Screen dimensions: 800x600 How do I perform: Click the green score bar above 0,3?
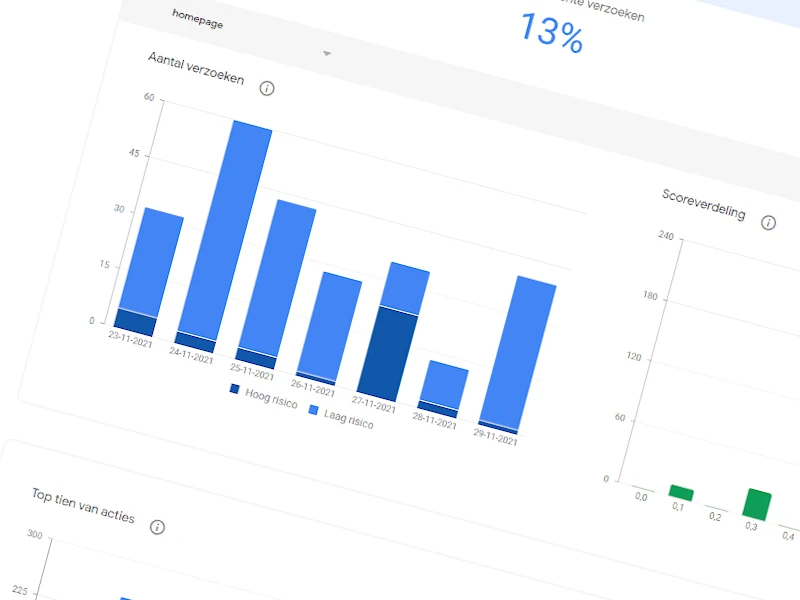[x=757, y=505]
